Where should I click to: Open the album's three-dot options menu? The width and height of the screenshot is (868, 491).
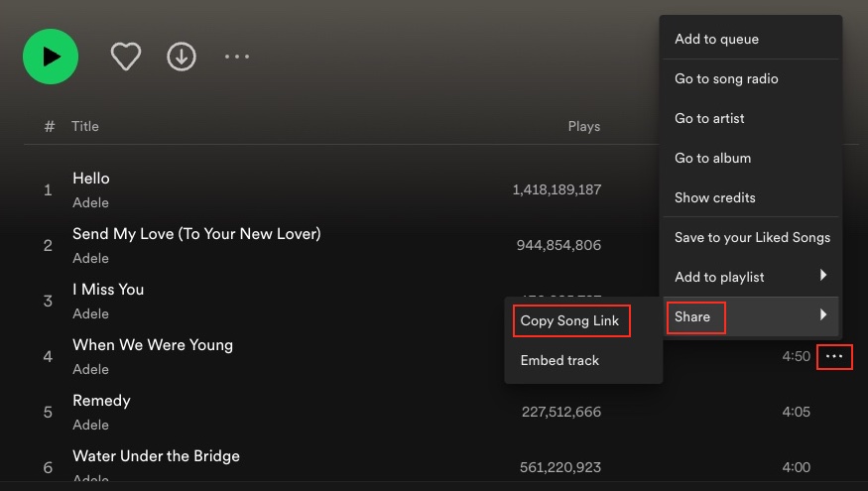[237, 57]
